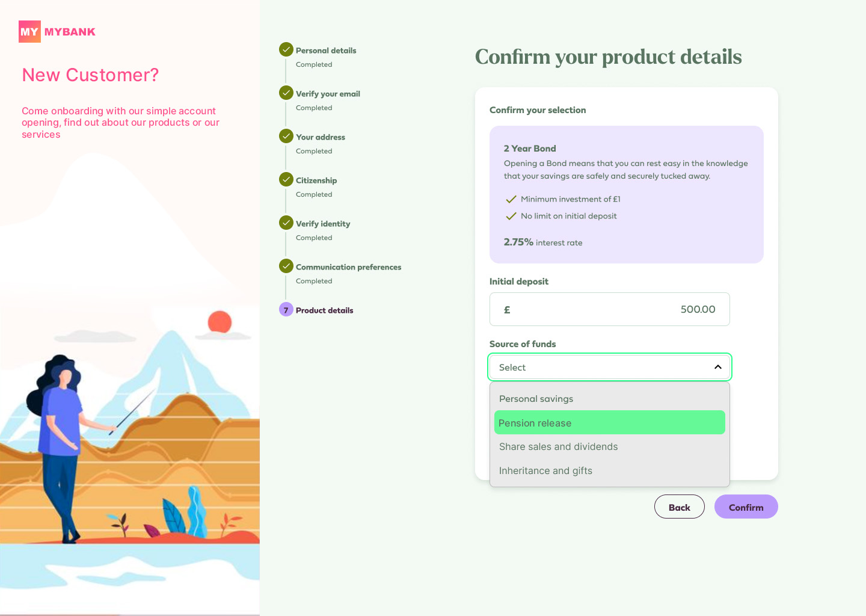Click the 2 Year Bond selection card
Image resolution: width=866 pixels, height=616 pixels.
point(626,194)
